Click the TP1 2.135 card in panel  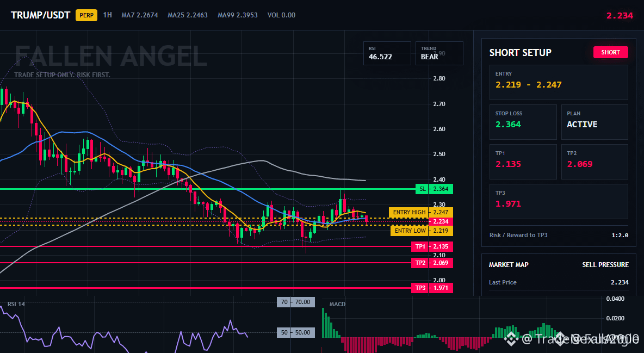pos(523,162)
